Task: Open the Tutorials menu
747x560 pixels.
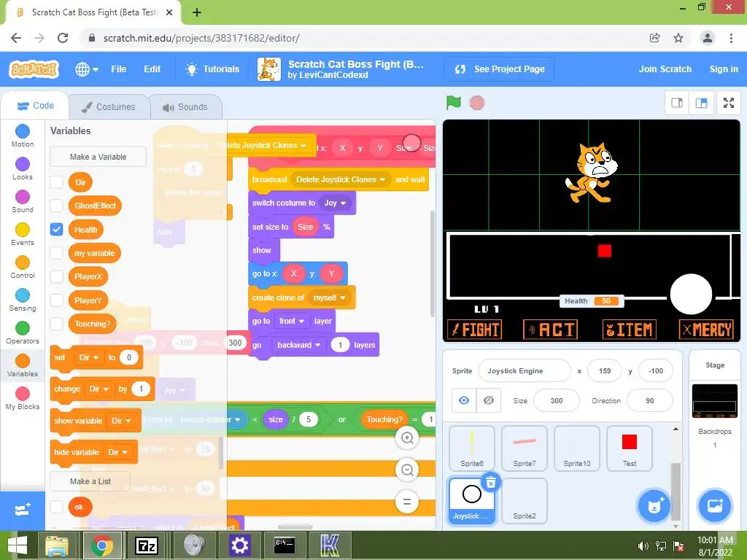Action: 212,69
